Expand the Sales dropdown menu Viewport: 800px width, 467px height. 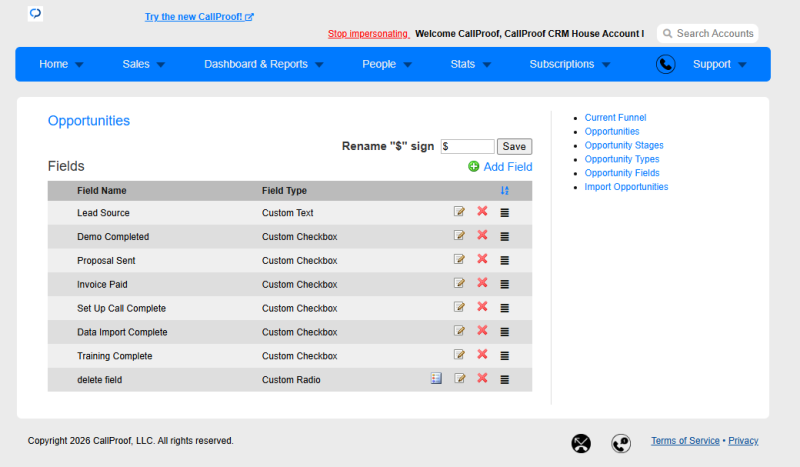point(143,64)
